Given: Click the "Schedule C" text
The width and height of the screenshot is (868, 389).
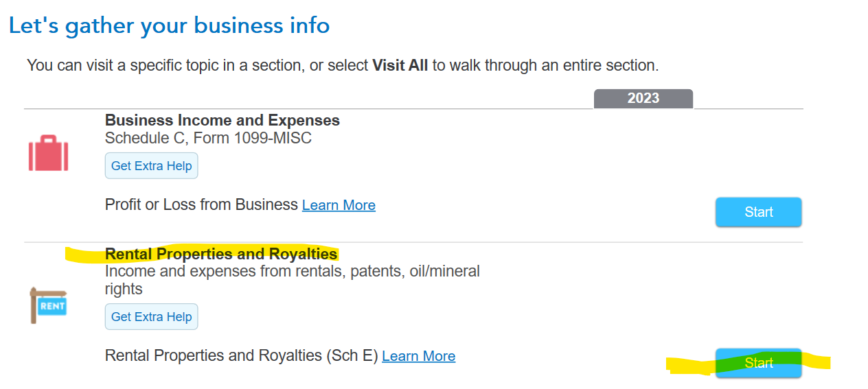Looking at the screenshot, I should click(145, 139).
